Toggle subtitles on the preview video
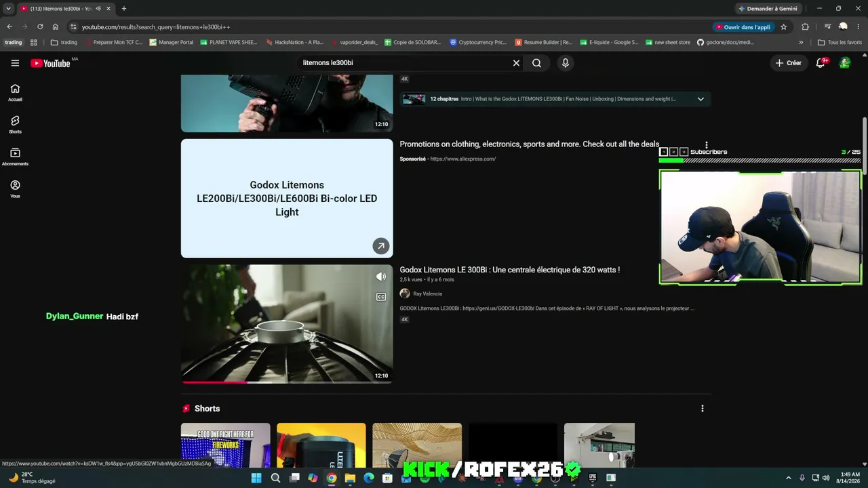The height and width of the screenshot is (488, 868). [x=381, y=297]
